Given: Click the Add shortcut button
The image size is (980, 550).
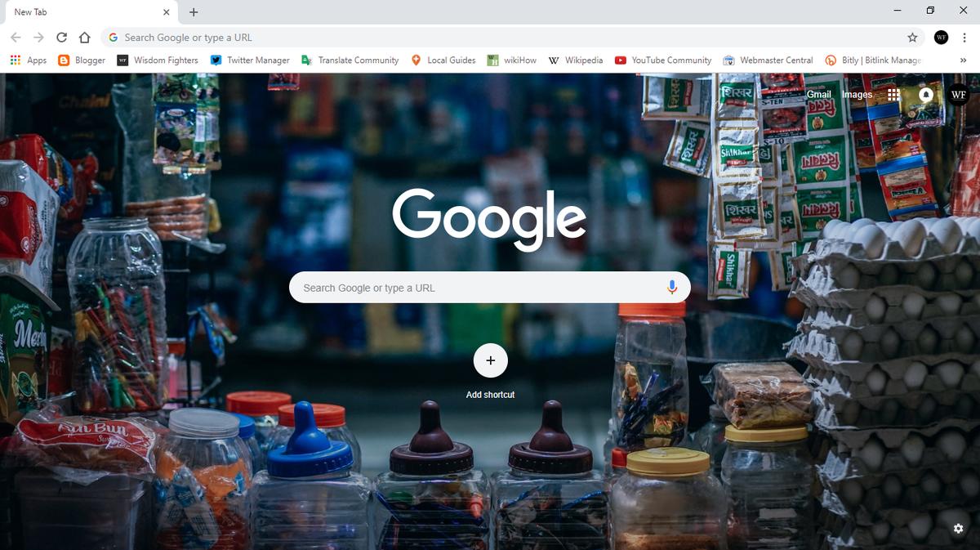Looking at the screenshot, I should click(x=490, y=360).
